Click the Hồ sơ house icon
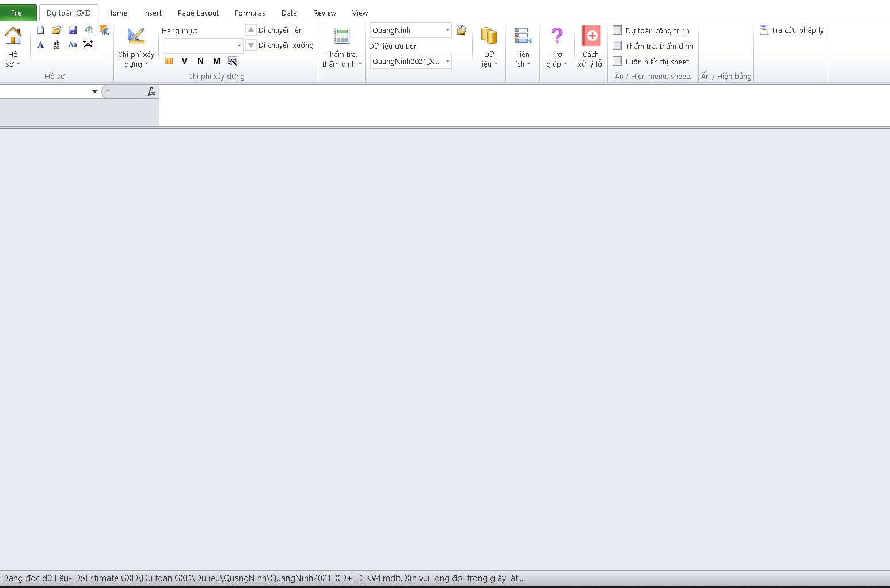The width and height of the screenshot is (890, 588). pos(13,37)
